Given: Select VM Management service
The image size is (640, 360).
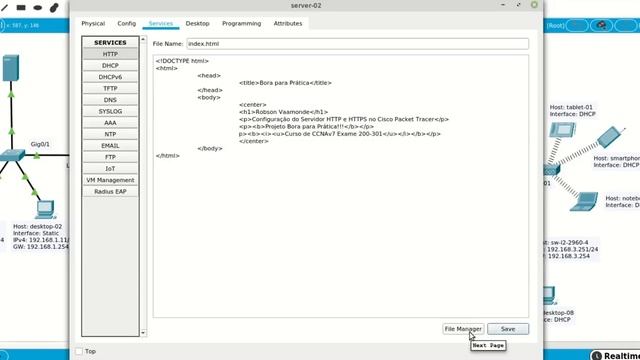Looking at the screenshot, I should (110, 180).
